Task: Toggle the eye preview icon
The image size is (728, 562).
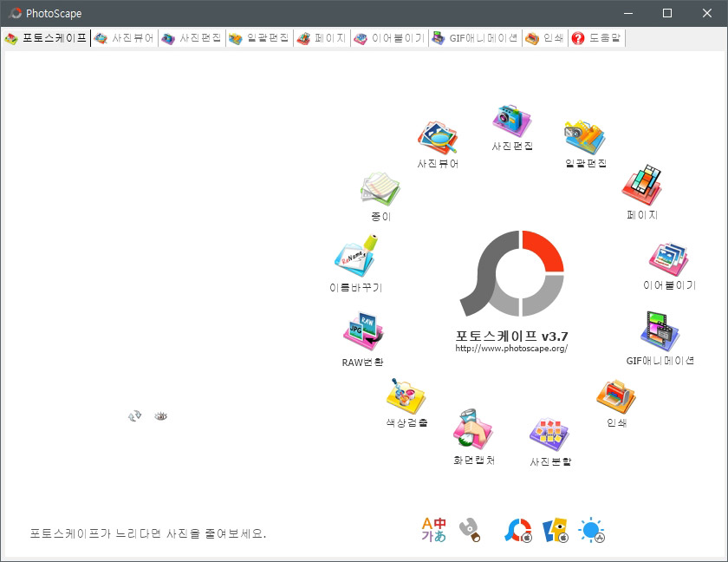Action: [160, 416]
